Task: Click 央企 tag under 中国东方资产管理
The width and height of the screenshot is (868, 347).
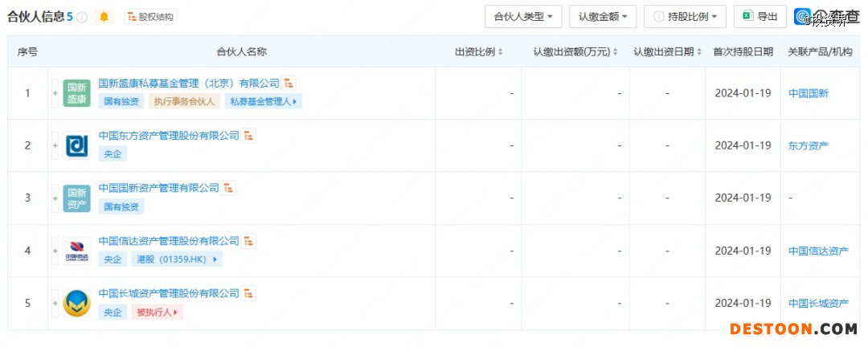Action: (113, 154)
